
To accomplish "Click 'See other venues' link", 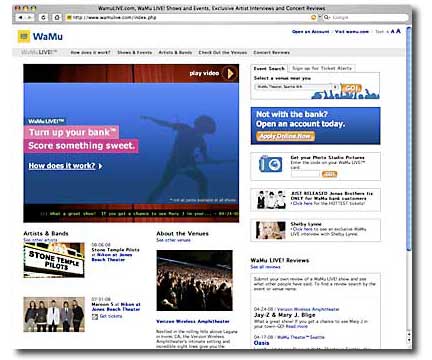I will tap(173, 240).
